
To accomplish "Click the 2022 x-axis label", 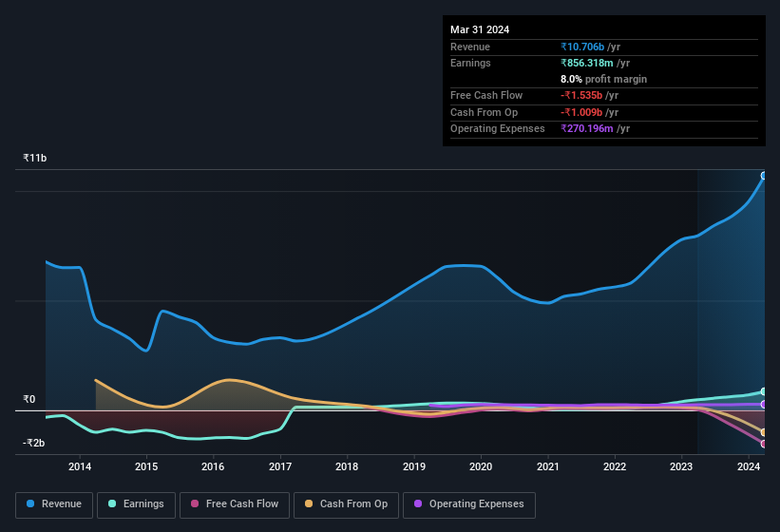I will [x=615, y=466].
